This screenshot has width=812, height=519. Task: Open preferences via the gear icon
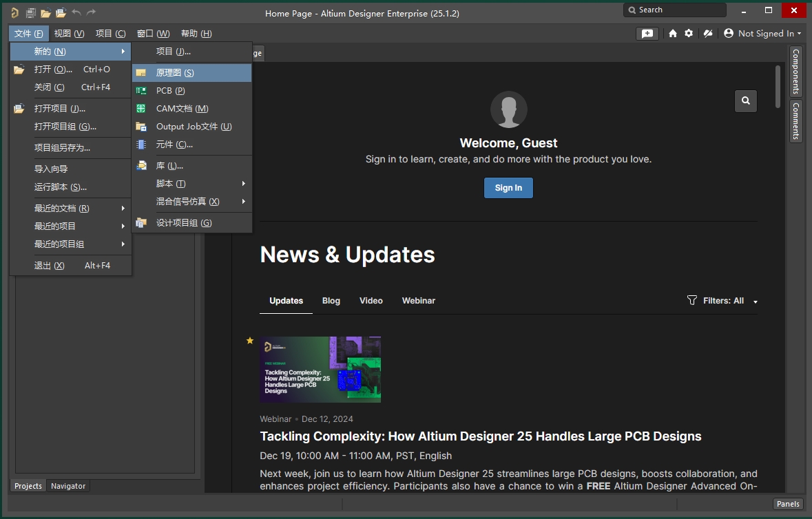pos(689,34)
